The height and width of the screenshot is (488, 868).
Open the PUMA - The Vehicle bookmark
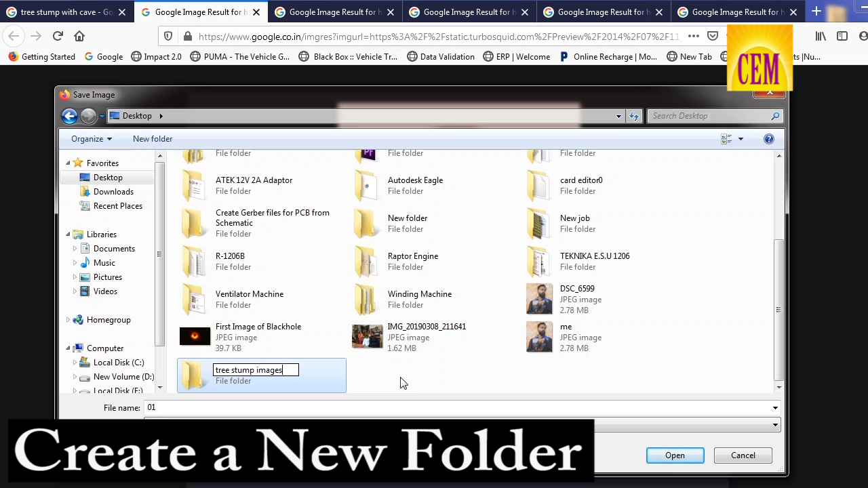(x=240, y=57)
